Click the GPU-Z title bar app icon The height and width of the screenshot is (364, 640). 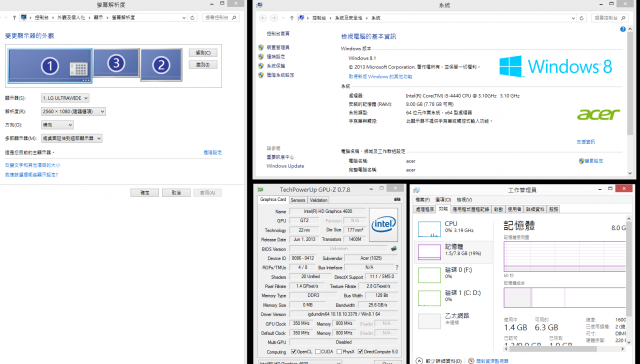[260, 190]
